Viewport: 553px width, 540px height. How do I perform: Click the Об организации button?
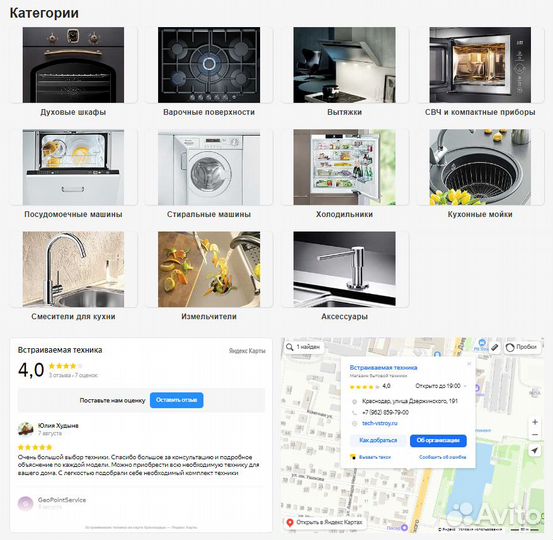pyautogui.click(x=438, y=440)
